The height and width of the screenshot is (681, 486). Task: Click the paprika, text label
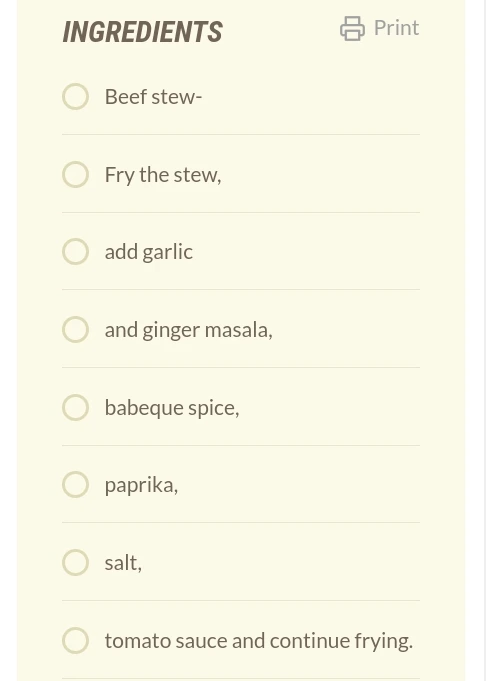(141, 486)
